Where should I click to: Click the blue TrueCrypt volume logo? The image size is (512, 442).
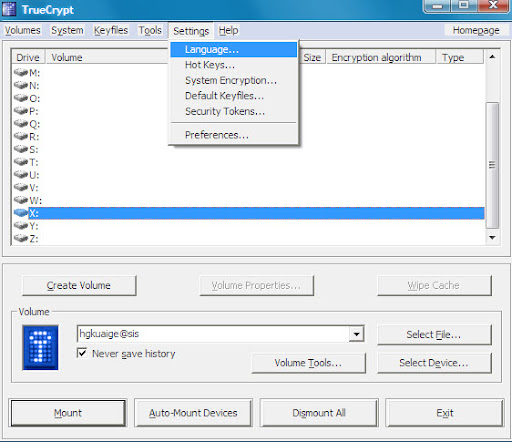pos(40,347)
